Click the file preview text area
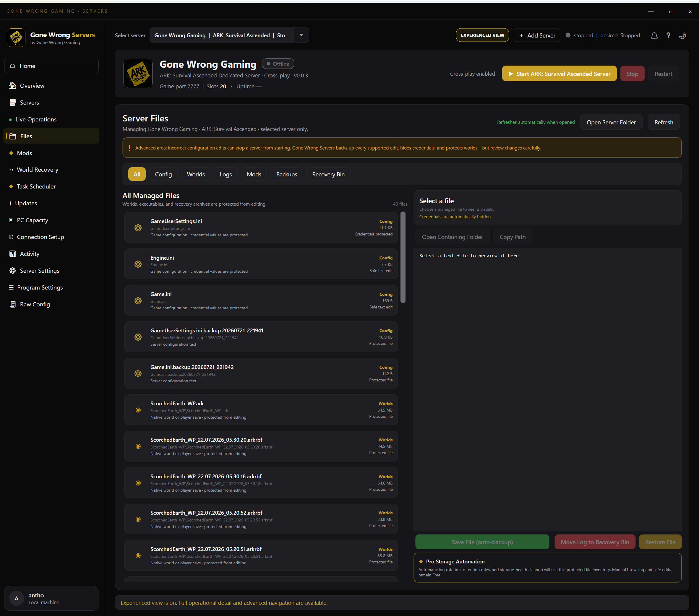Image resolution: width=699 pixels, height=616 pixels. (547, 389)
